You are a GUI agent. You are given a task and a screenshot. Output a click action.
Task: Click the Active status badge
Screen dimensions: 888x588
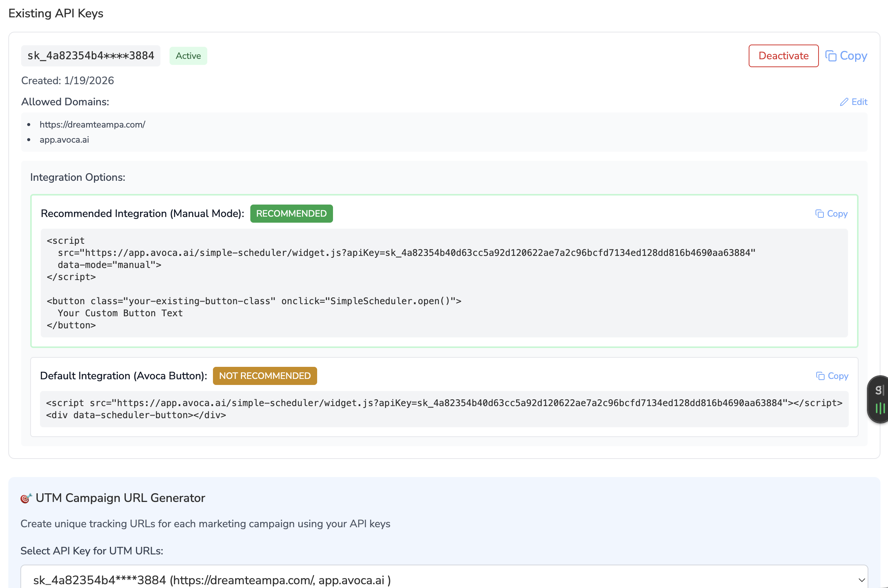pyautogui.click(x=188, y=56)
